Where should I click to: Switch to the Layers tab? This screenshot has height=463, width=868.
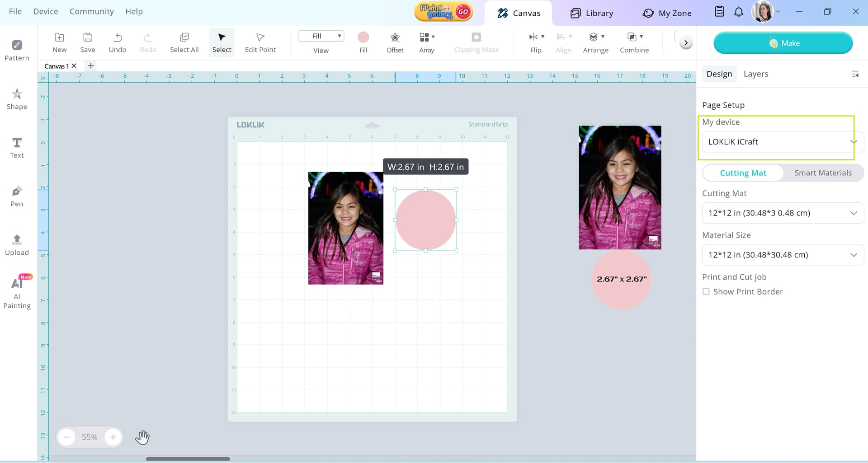755,74
